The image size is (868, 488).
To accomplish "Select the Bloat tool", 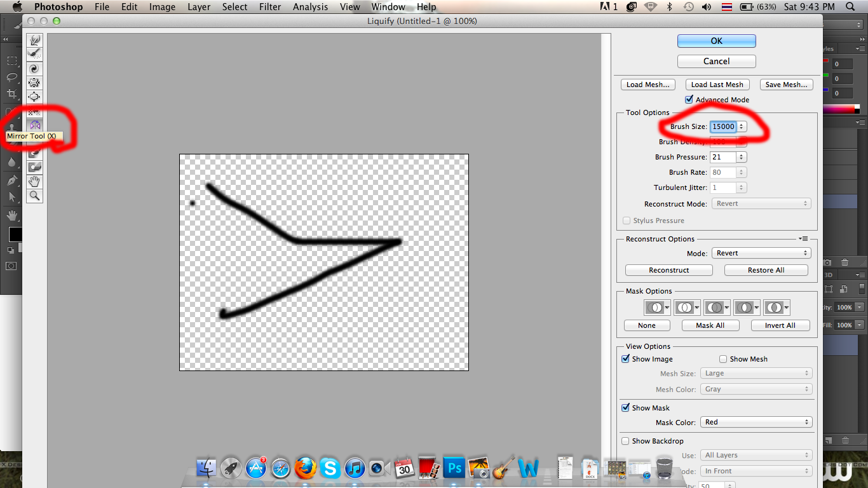I will point(35,97).
